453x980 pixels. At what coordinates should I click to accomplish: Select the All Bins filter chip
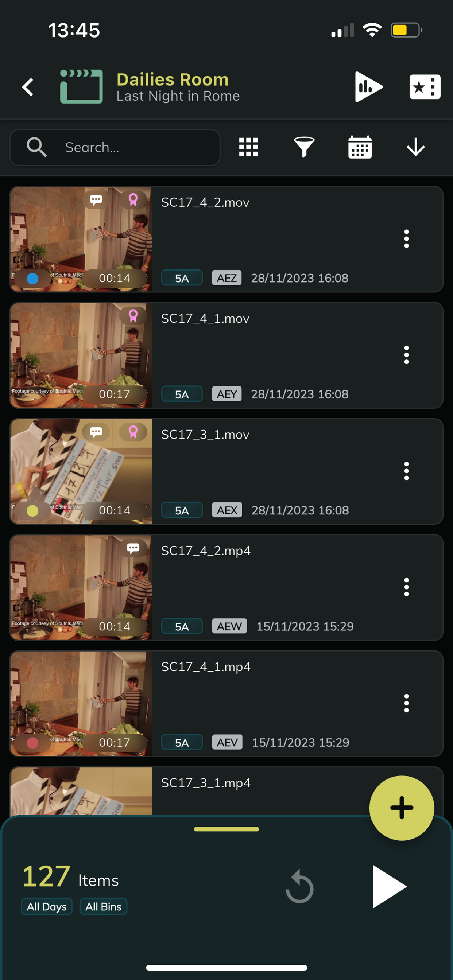[x=103, y=907]
